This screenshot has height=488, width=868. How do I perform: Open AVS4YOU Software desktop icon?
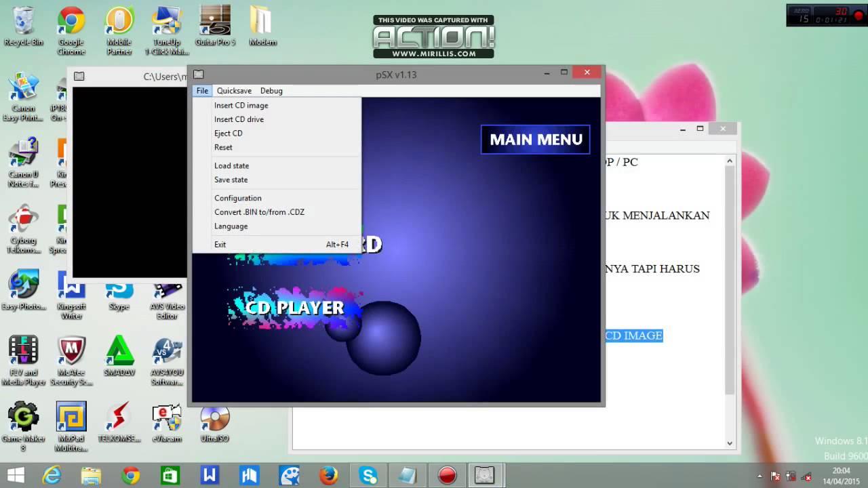tap(167, 361)
